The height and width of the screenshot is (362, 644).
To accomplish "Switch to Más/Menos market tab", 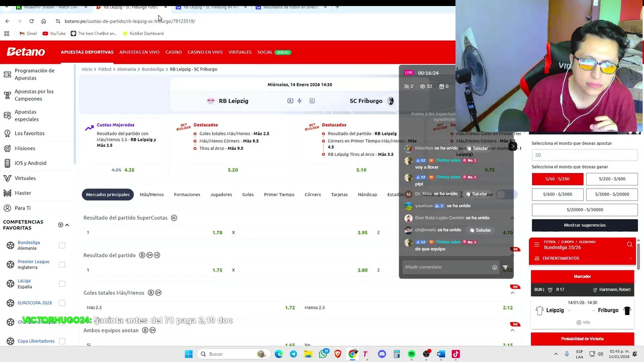I will coord(151,195).
